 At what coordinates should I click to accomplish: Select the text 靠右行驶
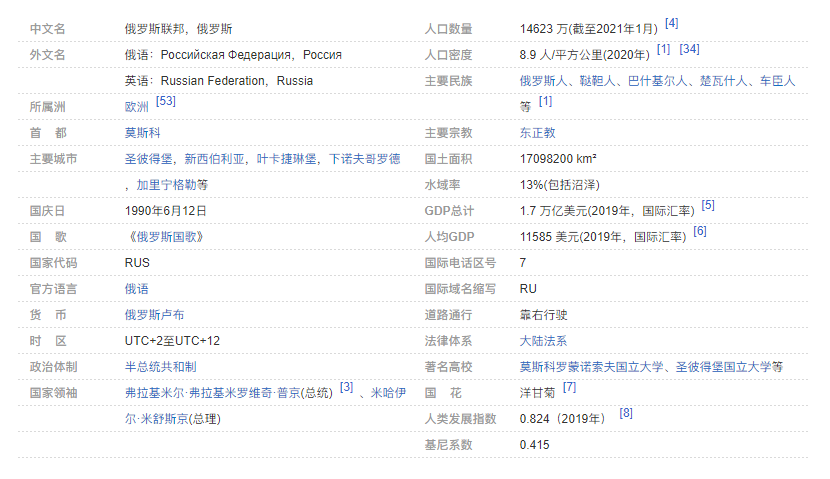click(543, 315)
